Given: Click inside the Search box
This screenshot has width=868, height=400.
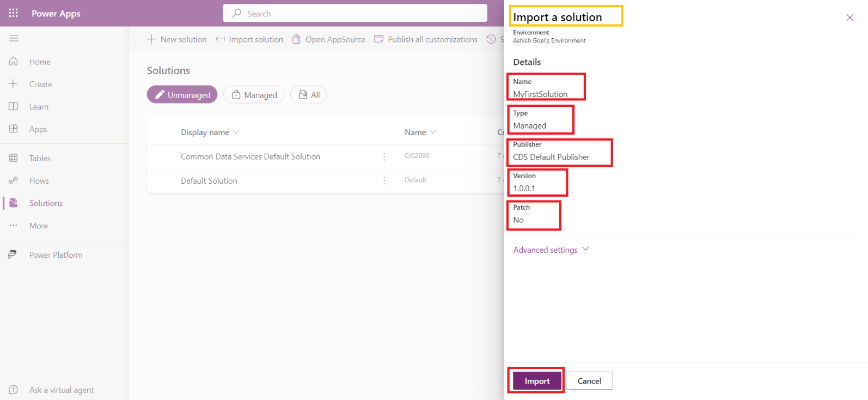Looking at the screenshot, I should coord(355,14).
